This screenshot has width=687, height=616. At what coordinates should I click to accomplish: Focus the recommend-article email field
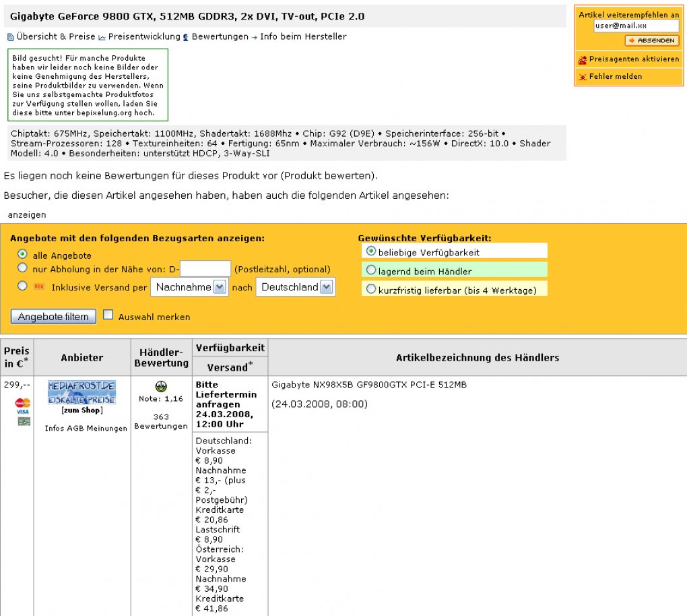pos(636,26)
